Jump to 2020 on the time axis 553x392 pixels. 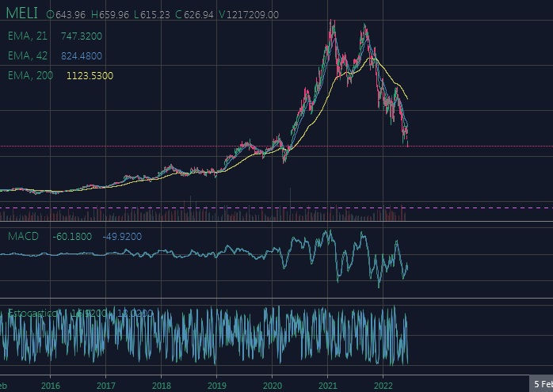272,386
